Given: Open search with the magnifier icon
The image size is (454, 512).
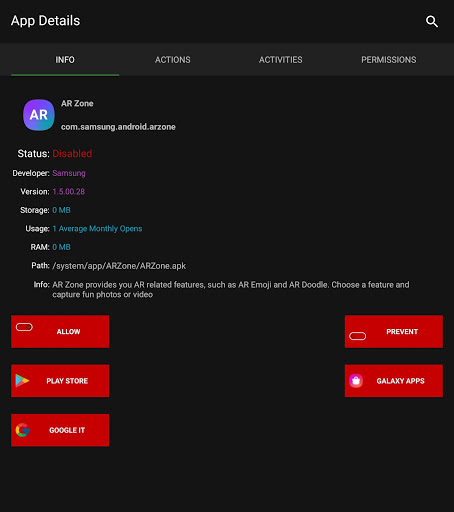Looking at the screenshot, I should coord(432,21).
